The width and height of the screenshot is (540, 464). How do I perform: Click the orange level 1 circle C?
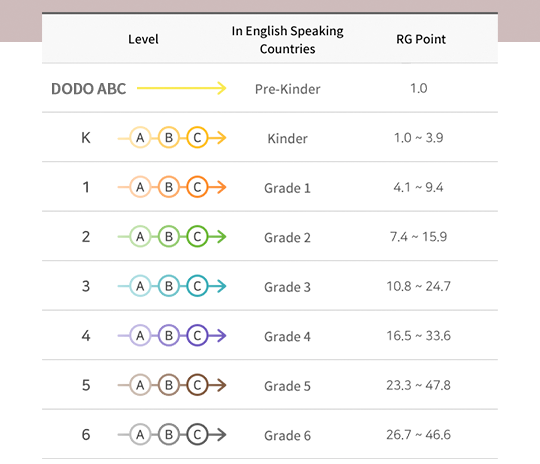pos(197,187)
